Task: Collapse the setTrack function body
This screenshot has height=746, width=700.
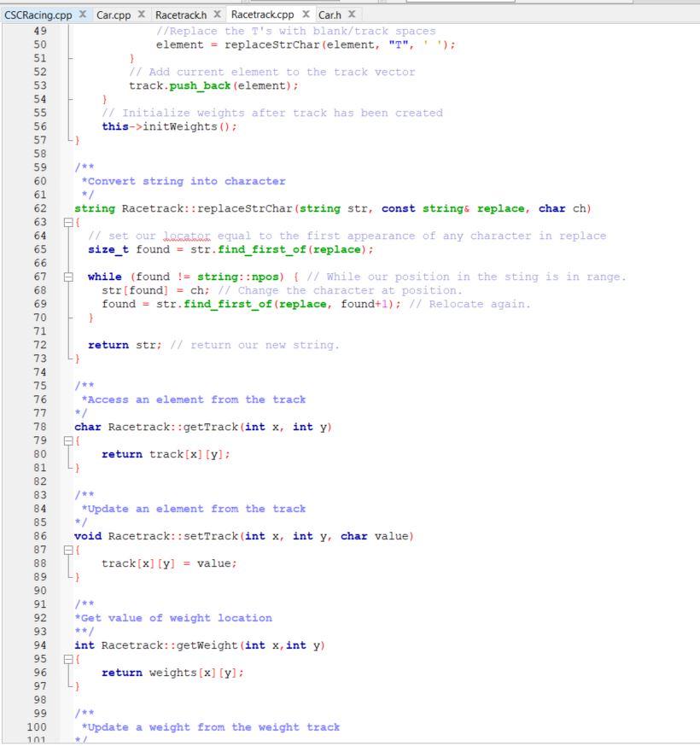Action: (70, 550)
